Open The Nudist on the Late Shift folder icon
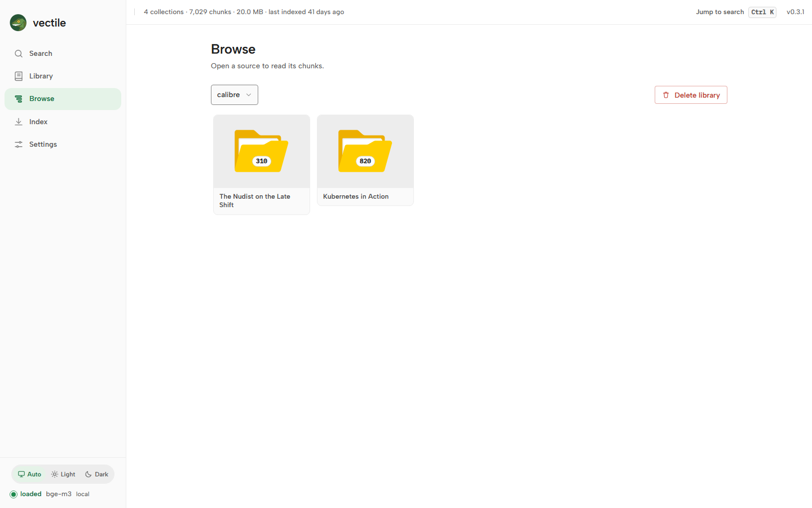This screenshot has width=812, height=508. [262, 151]
